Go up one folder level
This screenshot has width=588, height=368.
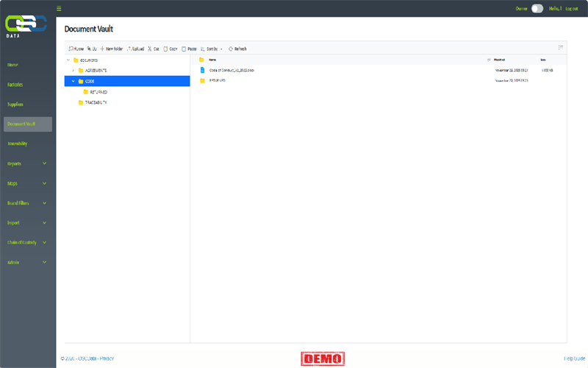[92, 49]
